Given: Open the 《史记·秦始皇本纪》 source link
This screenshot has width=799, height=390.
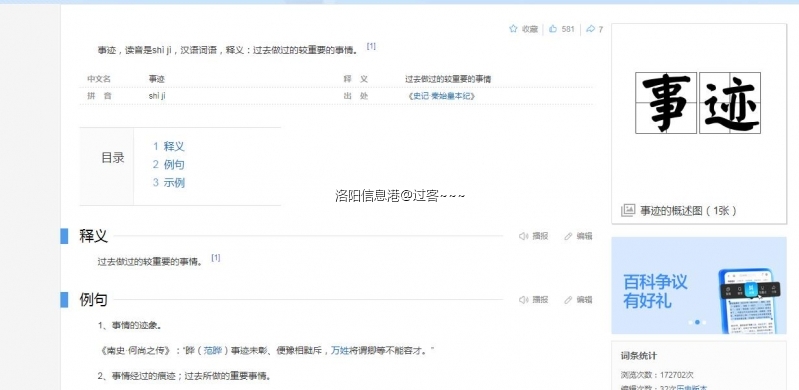Looking at the screenshot, I should (x=441, y=96).
